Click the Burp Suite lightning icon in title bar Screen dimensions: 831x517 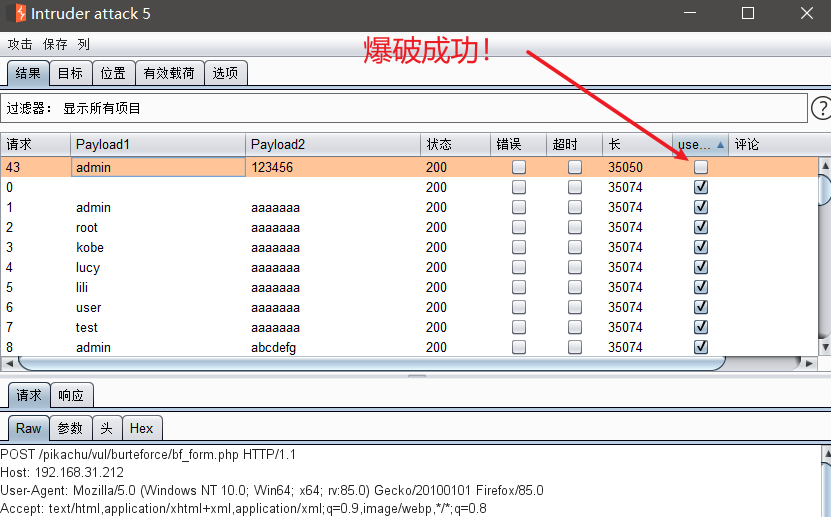coord(21,13)
